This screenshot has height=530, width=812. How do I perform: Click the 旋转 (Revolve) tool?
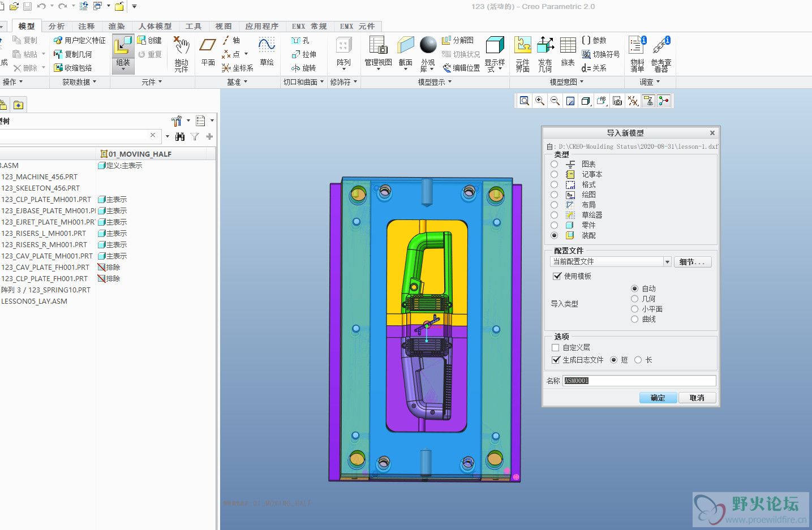[x=303, y=68]
